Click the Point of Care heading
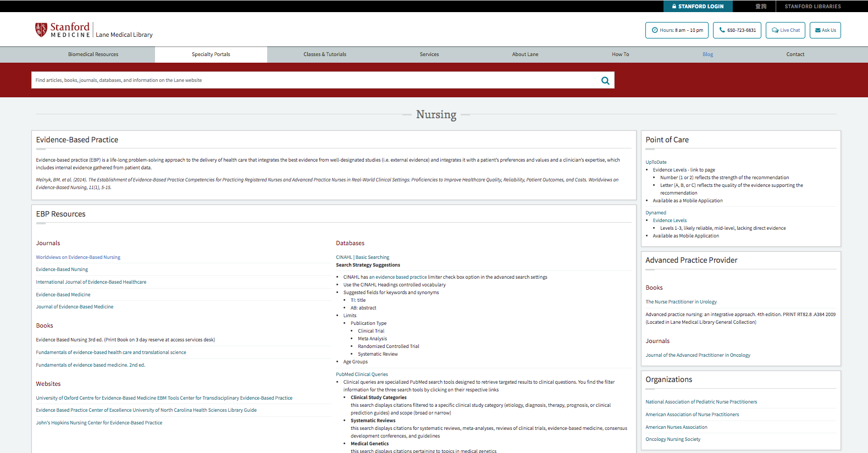This screenshot has height=453, width=868. pyautogui.click(x=667, y=140)
